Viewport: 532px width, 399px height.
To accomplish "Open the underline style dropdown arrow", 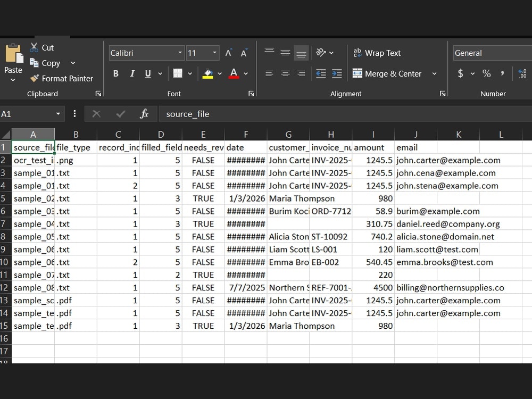I will click(x=160, y=73).
